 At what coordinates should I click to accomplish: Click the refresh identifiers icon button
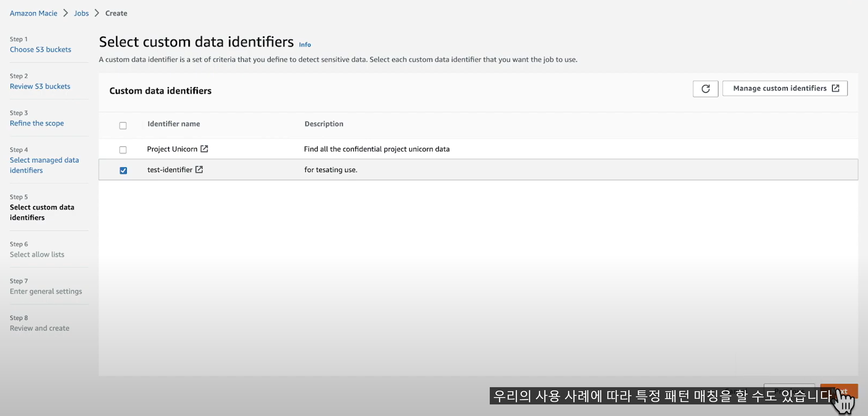coord(705,89)
